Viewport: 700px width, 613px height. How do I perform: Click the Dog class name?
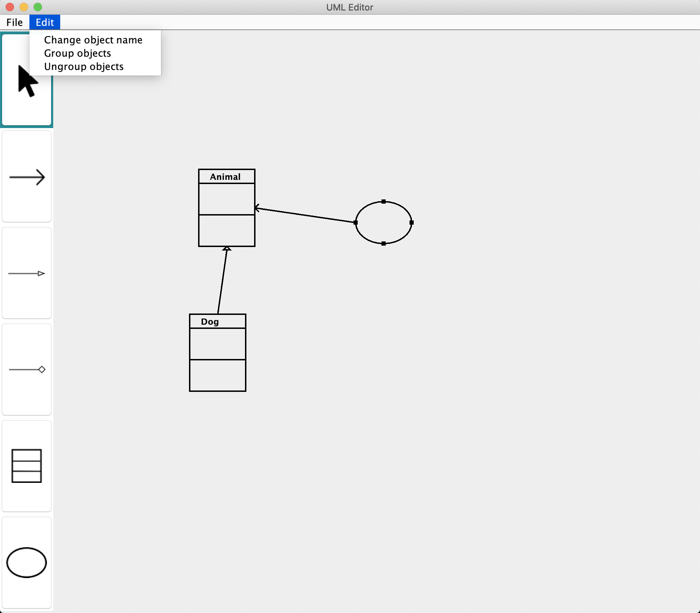point(210,322)
